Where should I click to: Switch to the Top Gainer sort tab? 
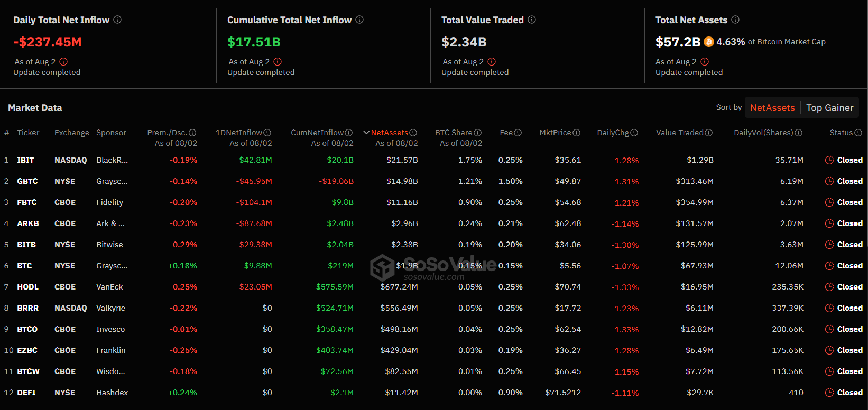[x=830, y=108]
